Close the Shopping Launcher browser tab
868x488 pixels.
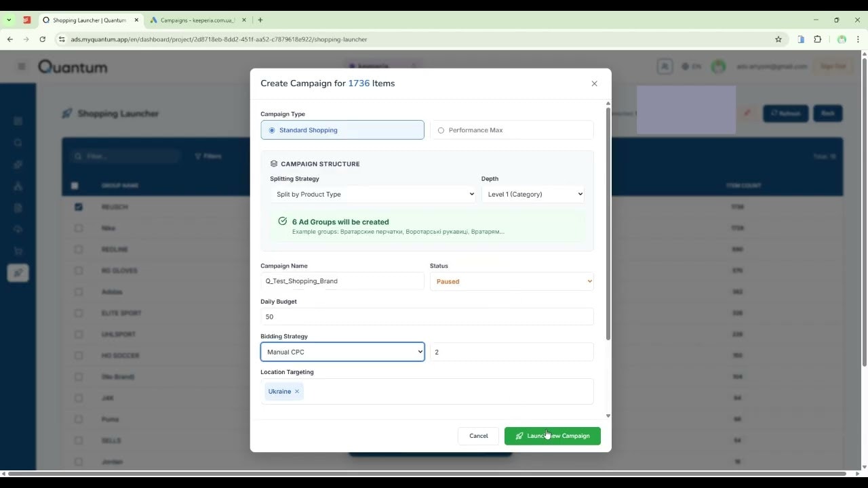coord(136,20)
